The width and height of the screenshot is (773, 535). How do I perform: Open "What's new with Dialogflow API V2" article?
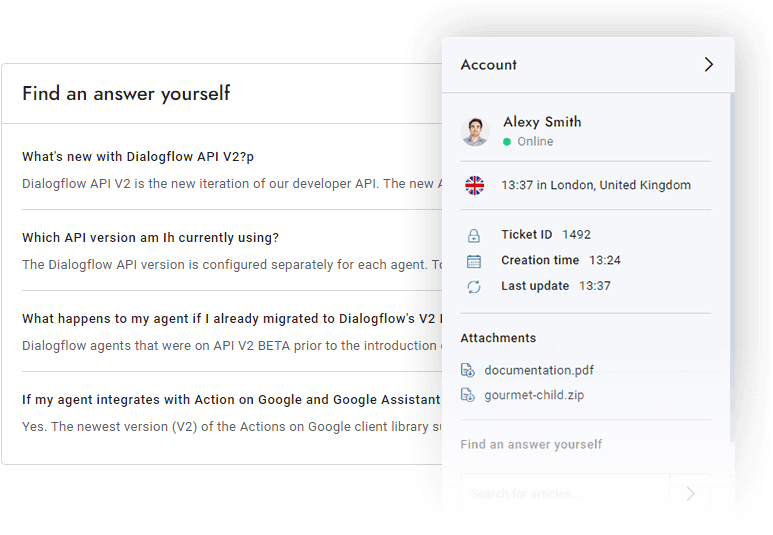[x=138, y=157]
